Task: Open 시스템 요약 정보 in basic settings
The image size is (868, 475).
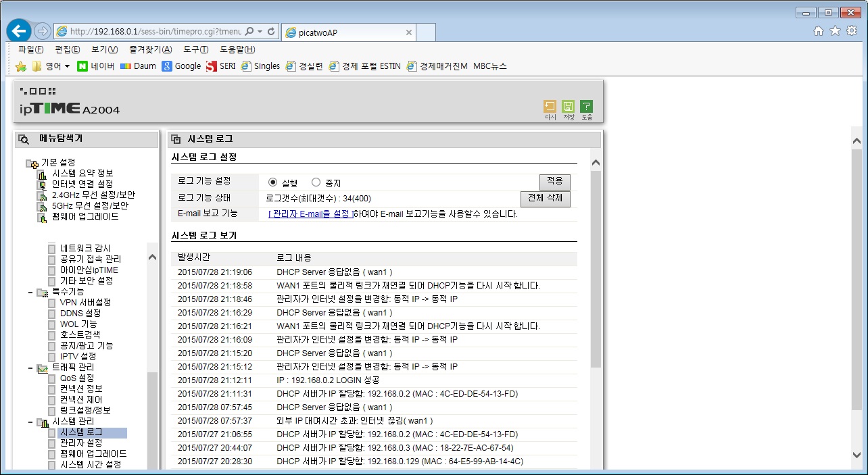Action: click(82, 173)
